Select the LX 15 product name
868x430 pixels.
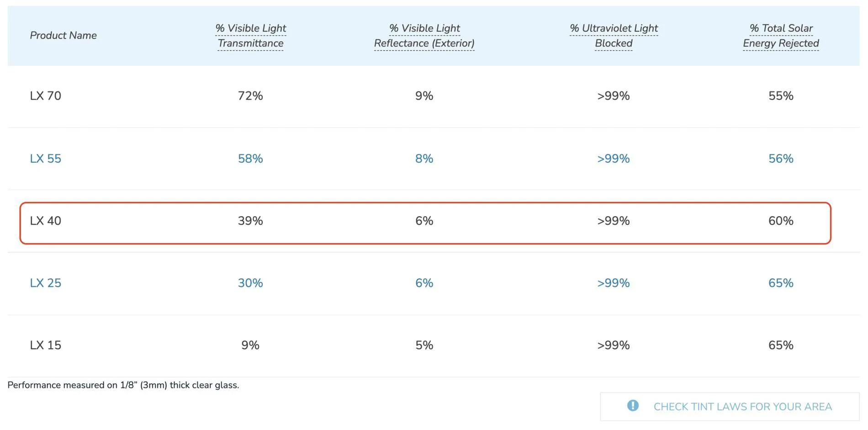[x=46, y=345]
